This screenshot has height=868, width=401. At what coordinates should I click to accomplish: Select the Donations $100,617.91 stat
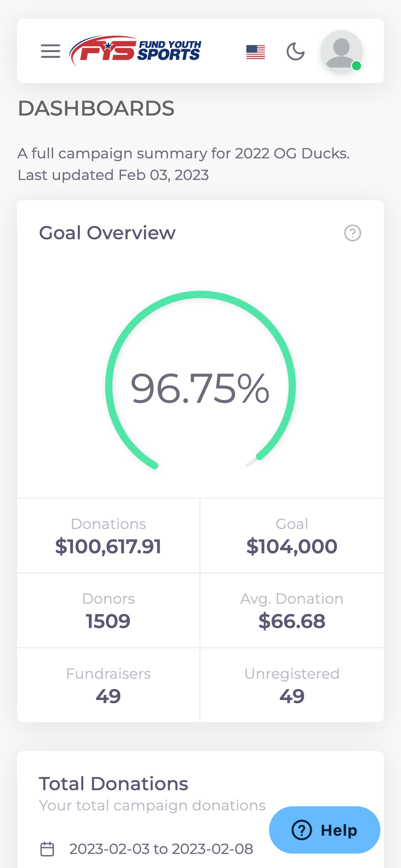tap(108, 536)
